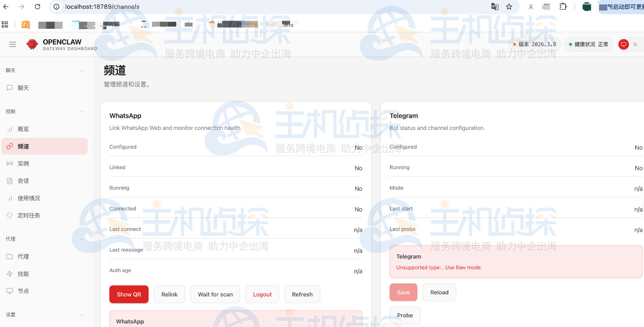This screenshot has width=644, height=327.
Task: Refresh WhatsApp status with the Refresh button
Action: tap(302, 294)
